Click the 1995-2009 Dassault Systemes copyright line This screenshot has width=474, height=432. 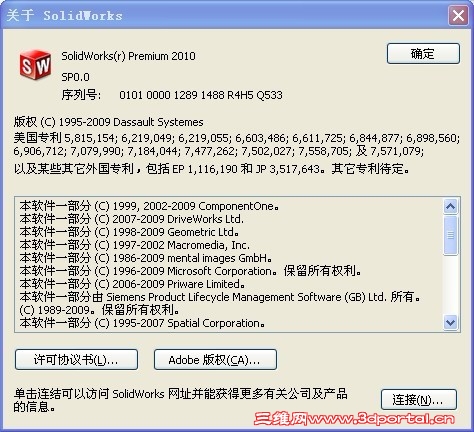108,122
